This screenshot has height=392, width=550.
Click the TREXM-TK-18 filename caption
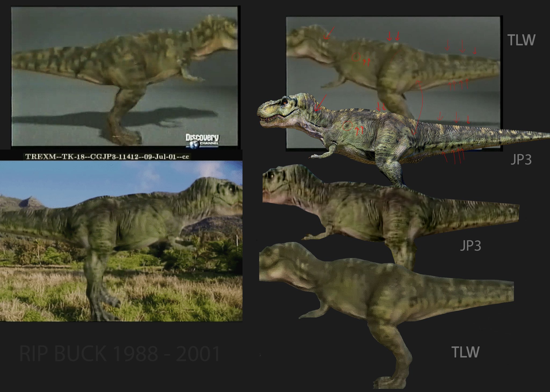[107, 157]
